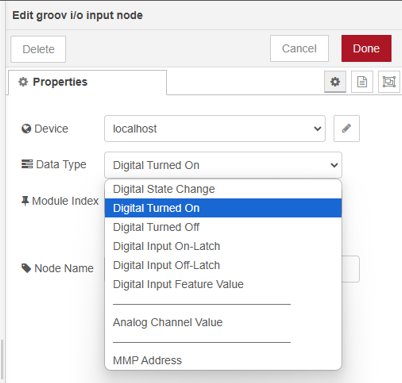
Task: Edit device with pencil icon
Action: click(x=347, y=129)
